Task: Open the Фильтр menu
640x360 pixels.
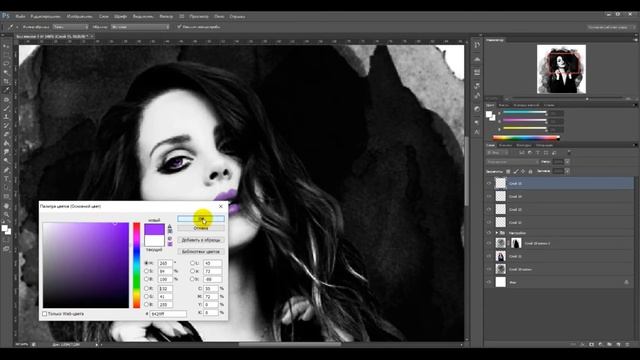Action: (x=166, y=17)
